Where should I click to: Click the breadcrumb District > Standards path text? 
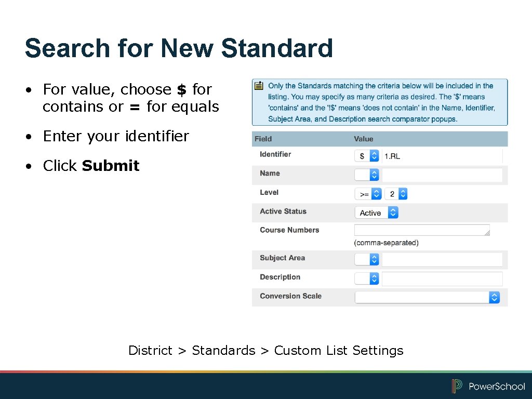pyautogui.click(x=265, y=351)
